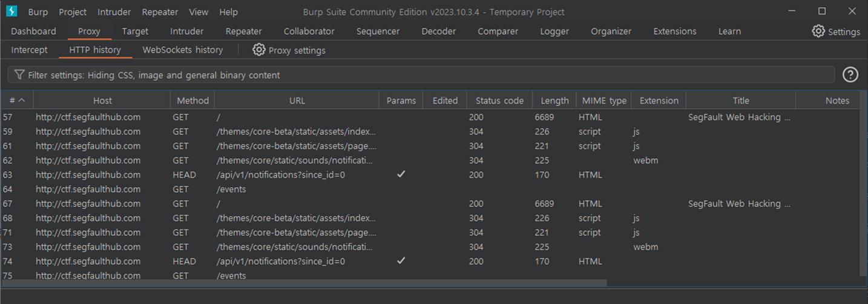Click the filter funnel icon

coord(19,75)
